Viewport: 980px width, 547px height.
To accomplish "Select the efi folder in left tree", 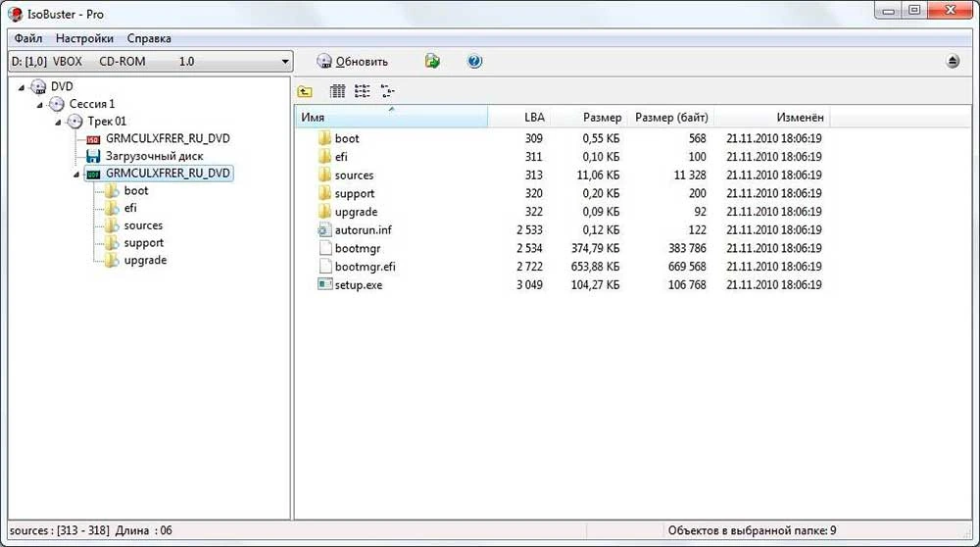I will click(x=130, y=208).
